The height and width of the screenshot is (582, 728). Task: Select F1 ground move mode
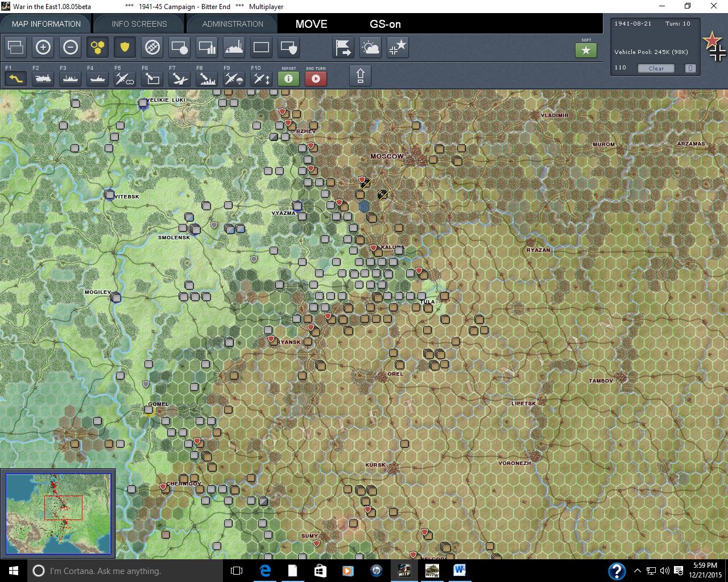point(16,78)
